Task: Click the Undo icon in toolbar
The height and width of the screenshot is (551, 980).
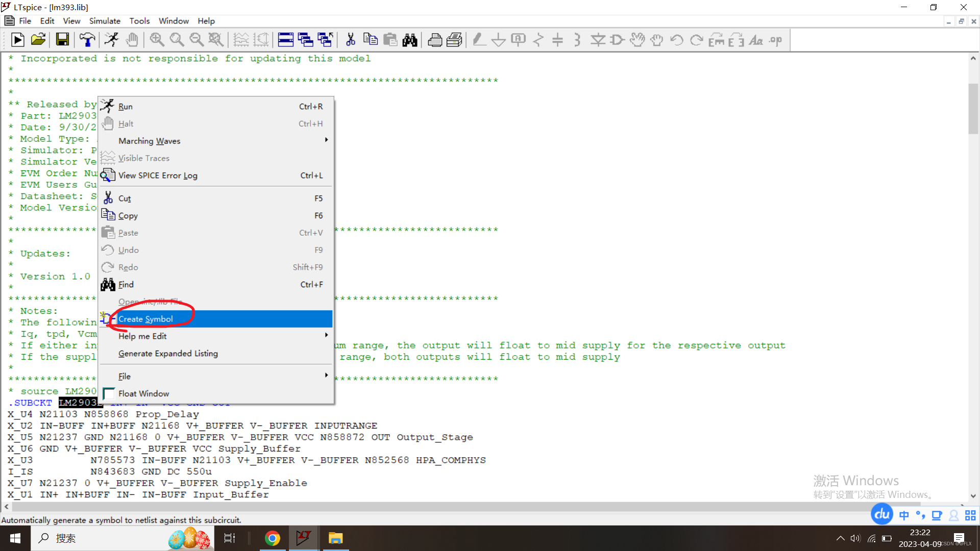Action: click(x=676, y=40)
